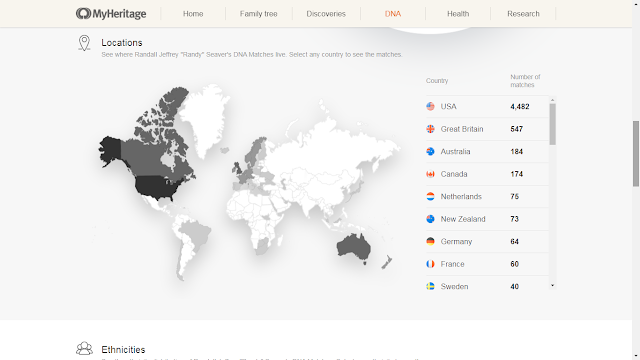Select New Zealand in country list
The height and width of the screenshot is (360, 640).
pyautogui.click(x=487, y=219)
